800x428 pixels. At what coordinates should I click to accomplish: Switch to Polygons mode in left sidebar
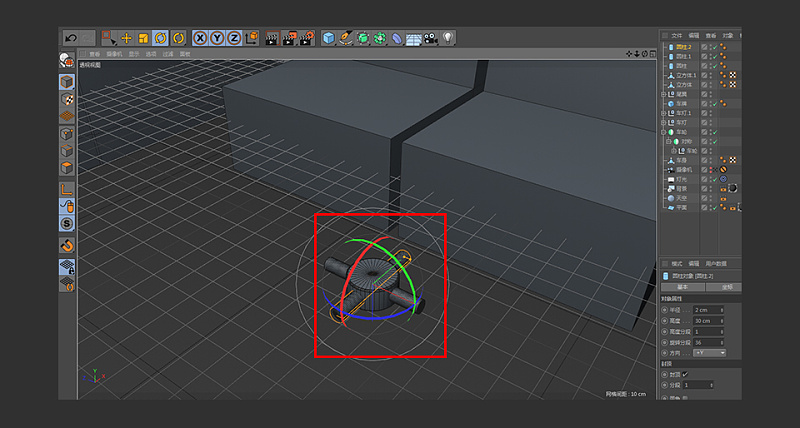(67, 168)
